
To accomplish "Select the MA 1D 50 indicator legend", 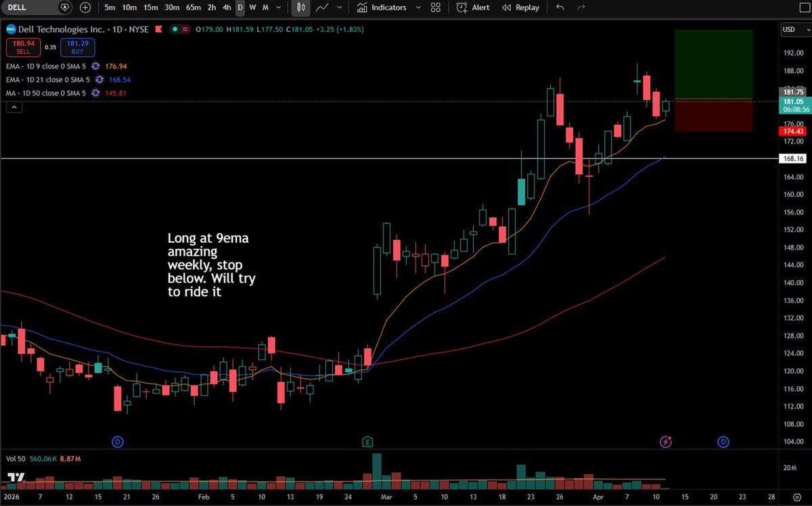I will 47,92.
